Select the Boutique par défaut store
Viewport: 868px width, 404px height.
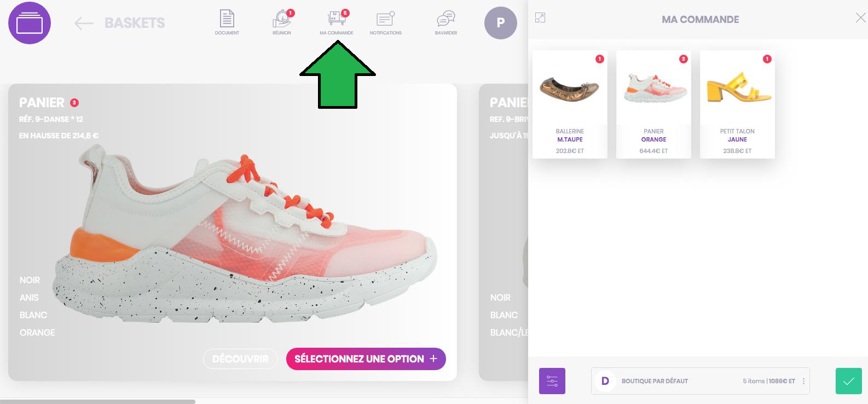click(x=700, y=381)
